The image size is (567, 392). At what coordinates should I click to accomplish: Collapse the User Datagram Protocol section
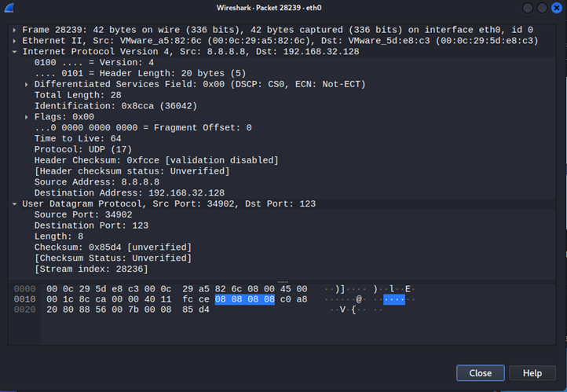pos(15,203)
